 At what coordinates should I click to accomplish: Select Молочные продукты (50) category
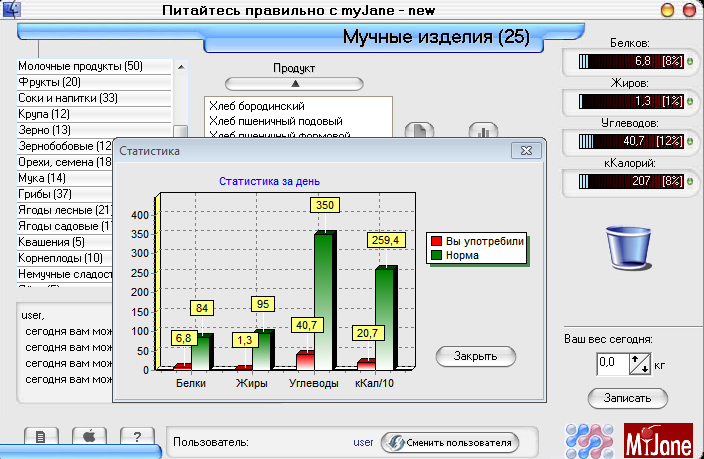pyautogui.click(x=80, y=66)
